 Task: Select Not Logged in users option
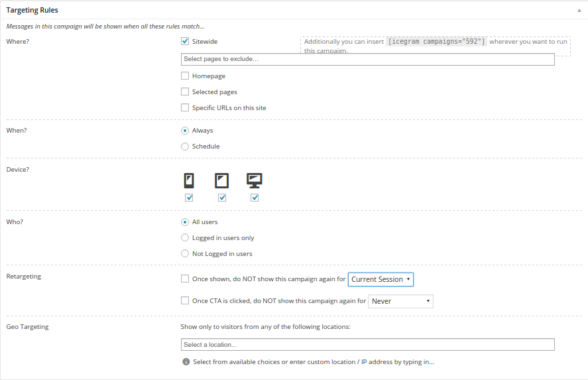[x=185, y=253]
